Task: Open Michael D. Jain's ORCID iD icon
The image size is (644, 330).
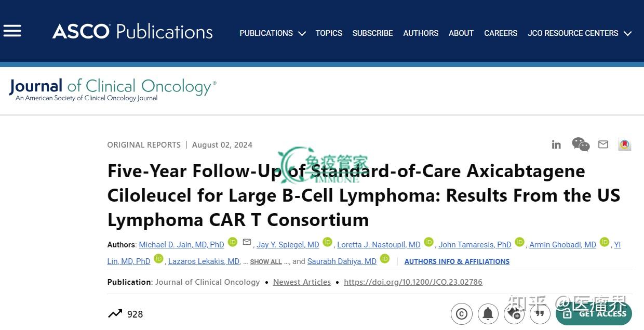Action: [233, 242]
